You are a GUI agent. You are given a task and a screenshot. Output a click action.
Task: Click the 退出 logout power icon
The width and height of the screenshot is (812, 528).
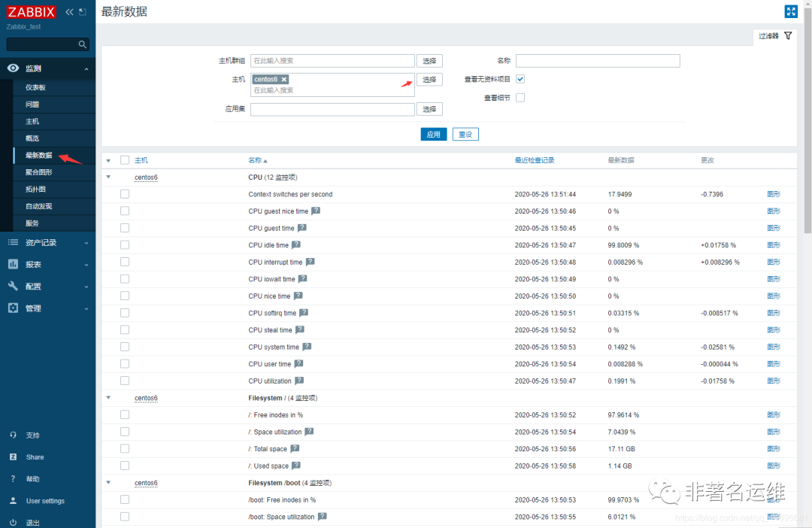click(x=13, y=522)
